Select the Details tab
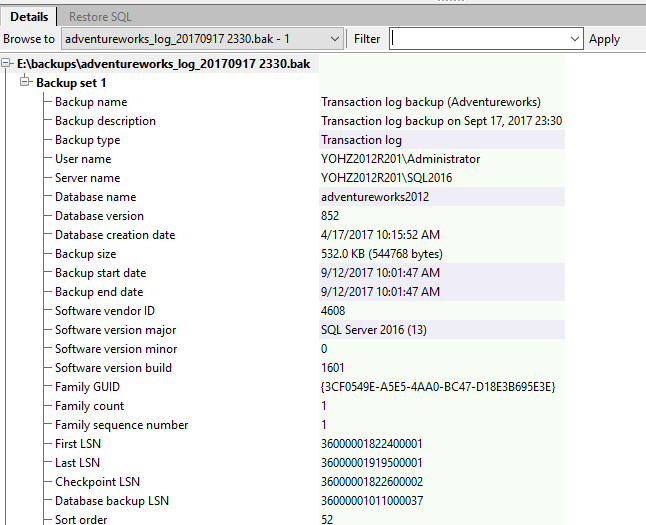This screenshot has height=525, width=646. pyautogui.click(x=29, y=17)
